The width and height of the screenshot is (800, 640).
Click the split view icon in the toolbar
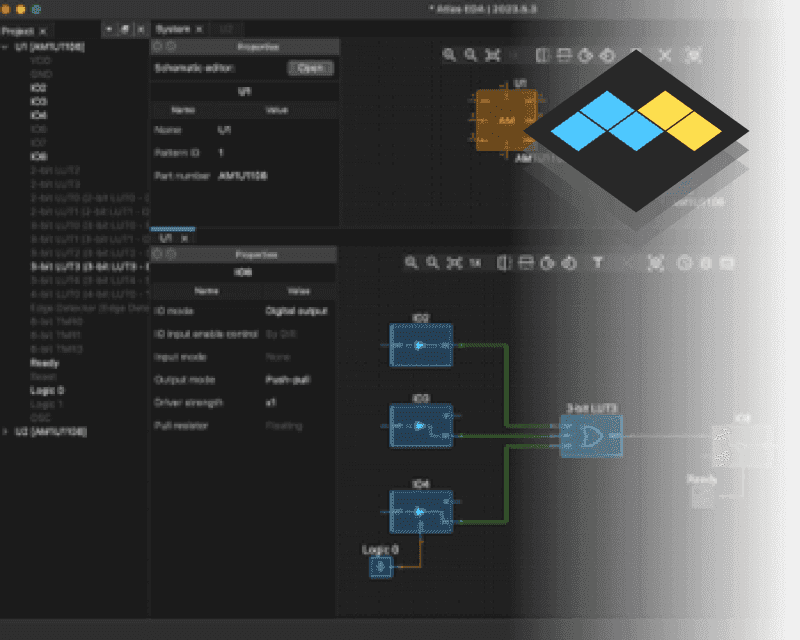coord(503,264)
